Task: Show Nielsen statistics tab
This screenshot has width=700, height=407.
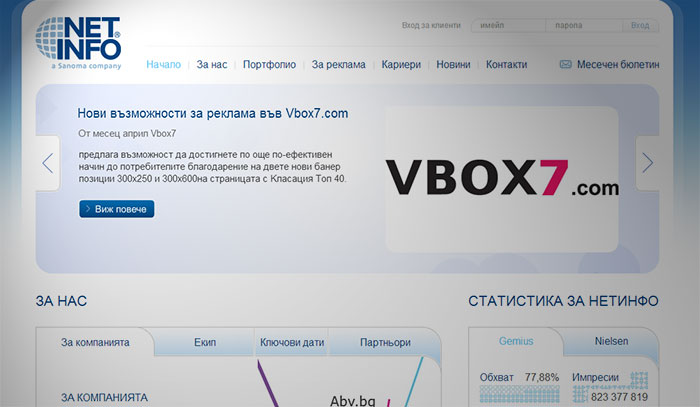Action: pos(610,341)
